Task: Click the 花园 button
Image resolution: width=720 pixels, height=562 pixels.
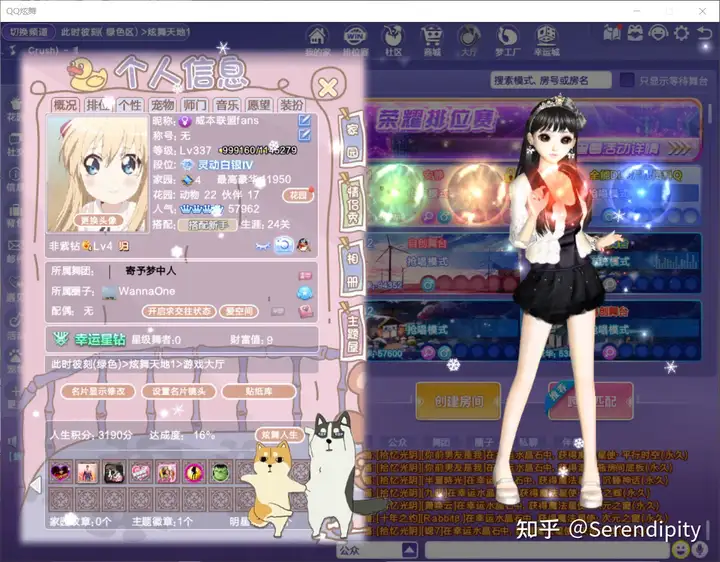Action: [x=298, y=195]
